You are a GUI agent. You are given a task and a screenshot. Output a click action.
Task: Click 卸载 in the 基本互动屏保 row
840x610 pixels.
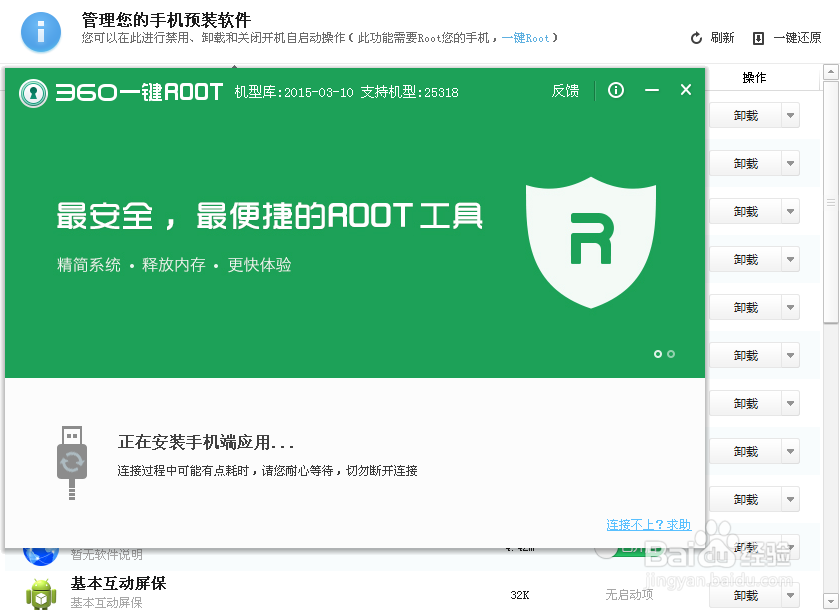click(746, 595)
